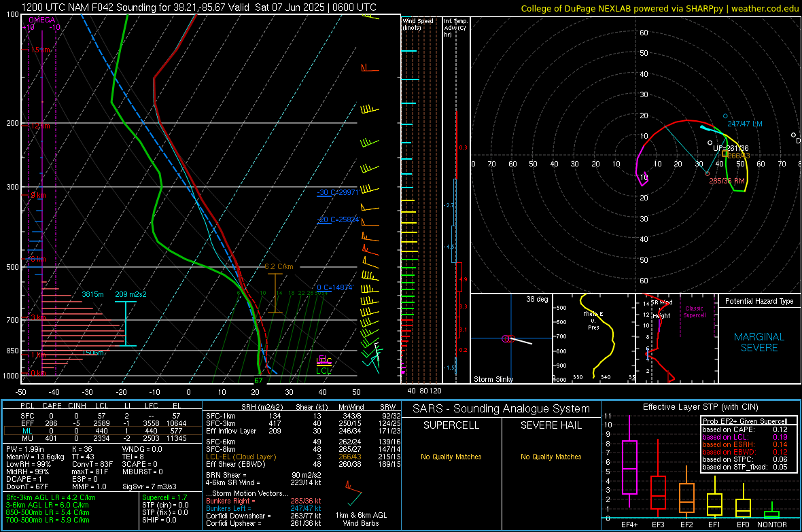Click the K = 36 index value
Screen dimensions: 802x532
(82, 449)
